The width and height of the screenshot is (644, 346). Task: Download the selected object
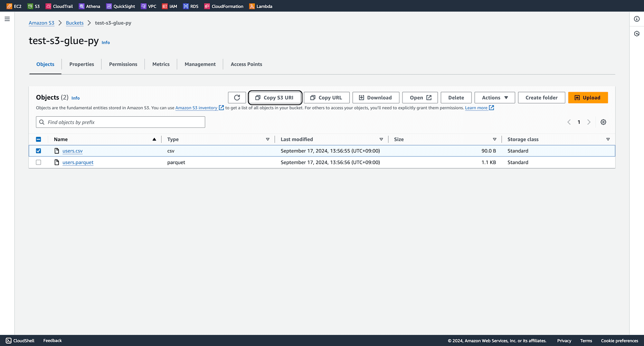[x=376, y=98]
